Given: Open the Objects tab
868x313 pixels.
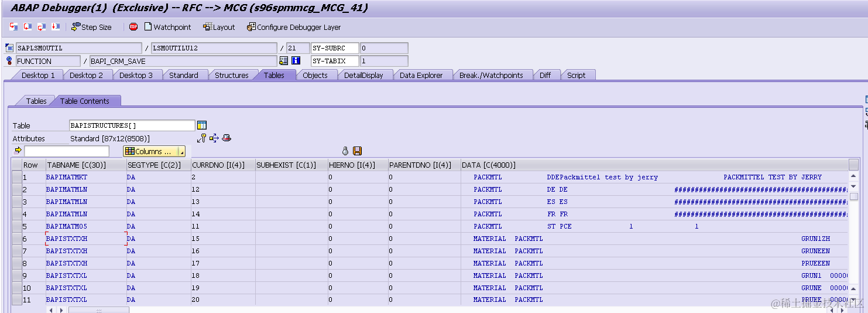Looking at the screenshot, I should click(x=315, y=75).
